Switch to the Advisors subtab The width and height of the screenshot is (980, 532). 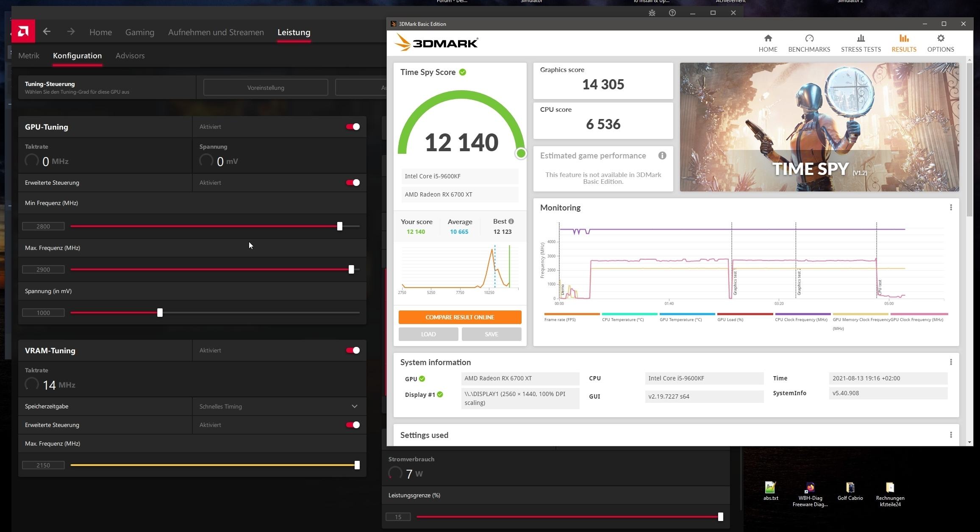pos(130,55)
